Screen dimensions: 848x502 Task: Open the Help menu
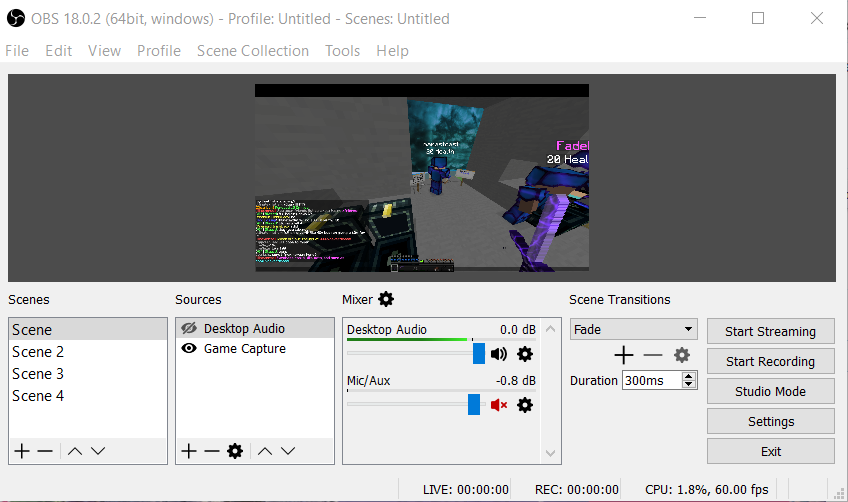click(392, 51)
